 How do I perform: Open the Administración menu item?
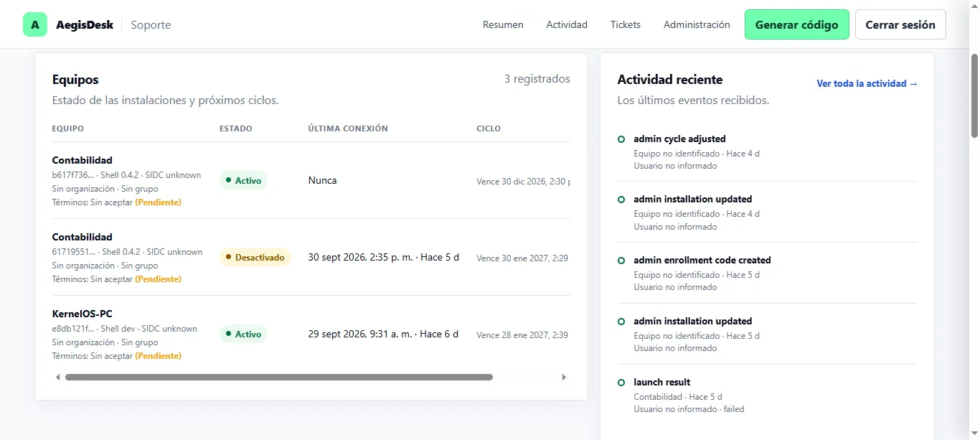pyautogui.click(x=697, y=24)
